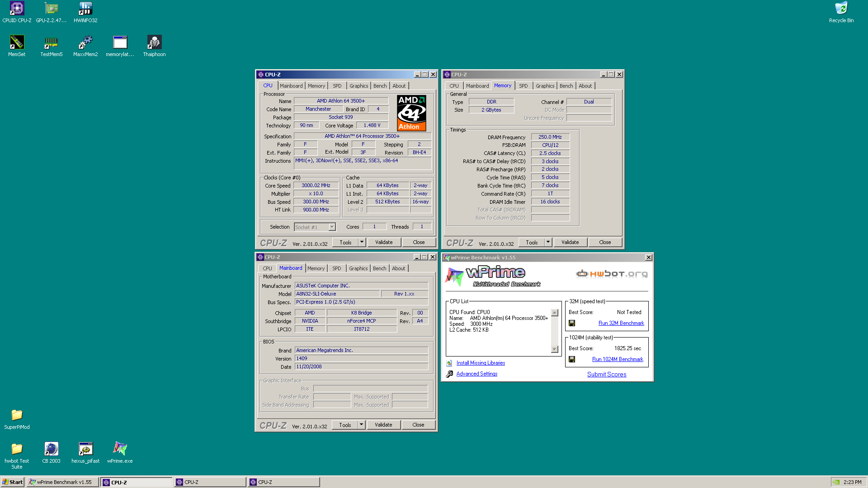Switch to wPrime Benchmark taskbar button
The image size is (868, 488).
tap(62, 482)
